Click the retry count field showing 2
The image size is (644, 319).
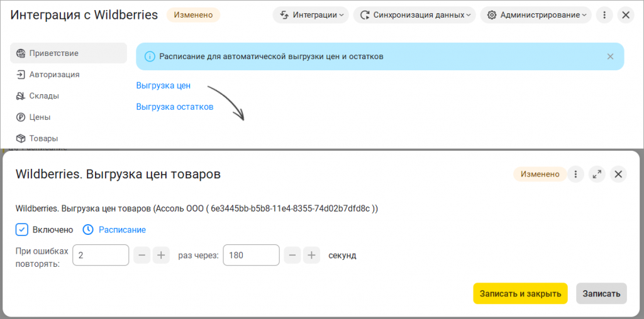click(101, 256)
